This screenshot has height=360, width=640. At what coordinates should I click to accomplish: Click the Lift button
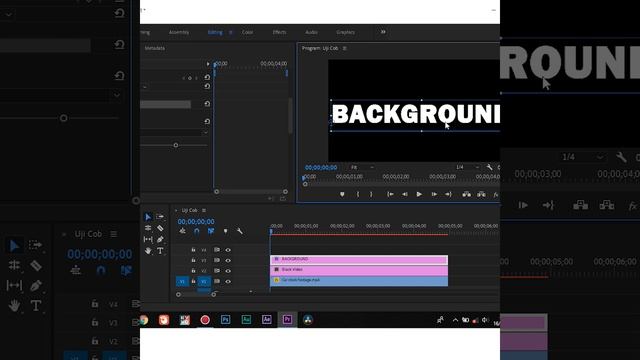coord(466,194)
